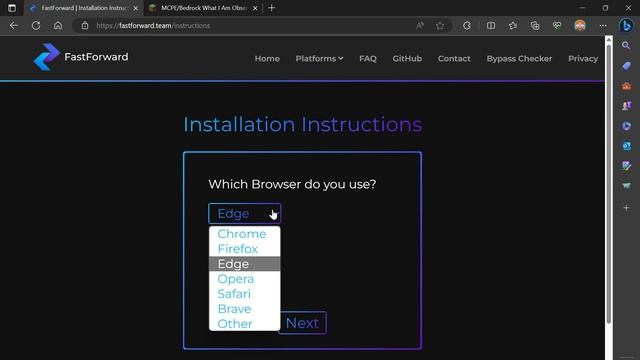
Task: Open a new browser tab
Action: click(271, 8)
